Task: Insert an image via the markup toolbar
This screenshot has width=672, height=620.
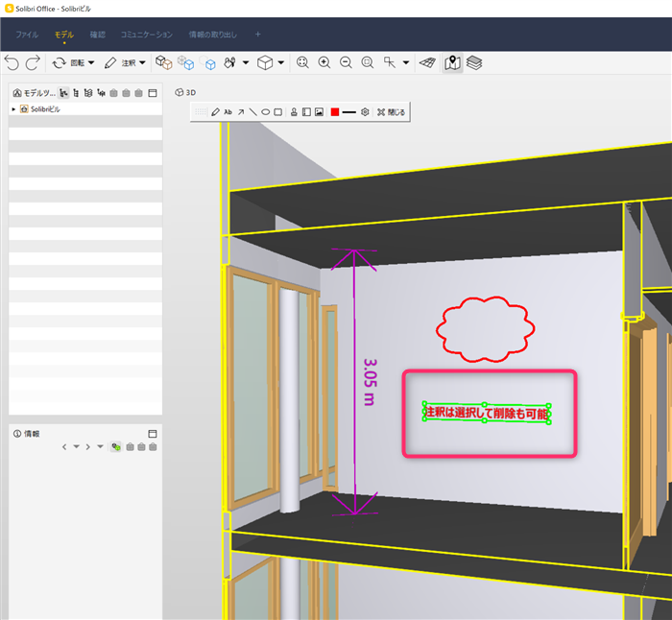Action: pyautogui.click(x=319, y=112)
